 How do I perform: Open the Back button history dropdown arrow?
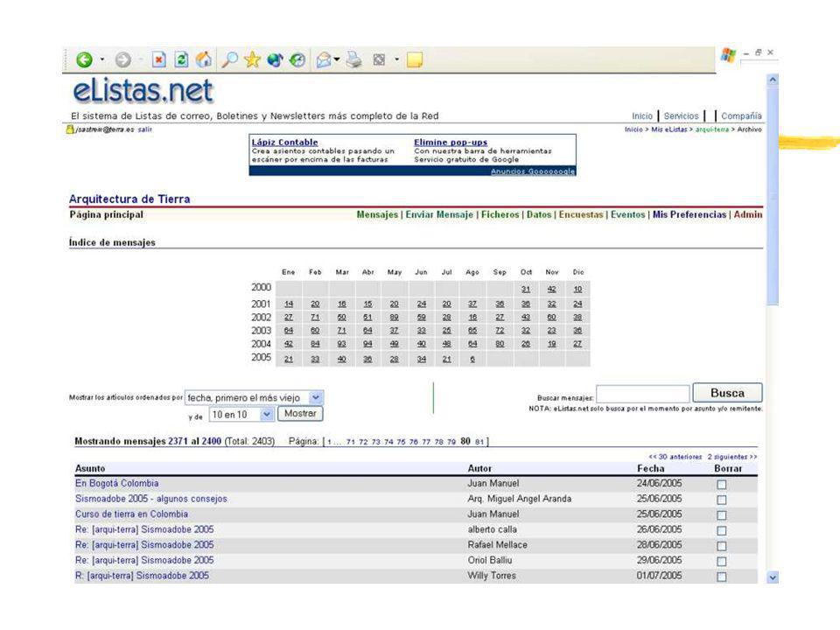point(101,59)
